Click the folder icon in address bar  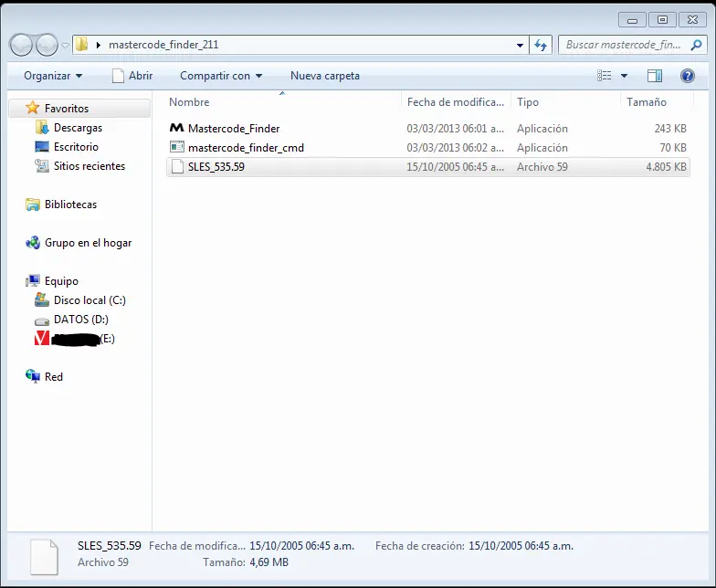82,44
